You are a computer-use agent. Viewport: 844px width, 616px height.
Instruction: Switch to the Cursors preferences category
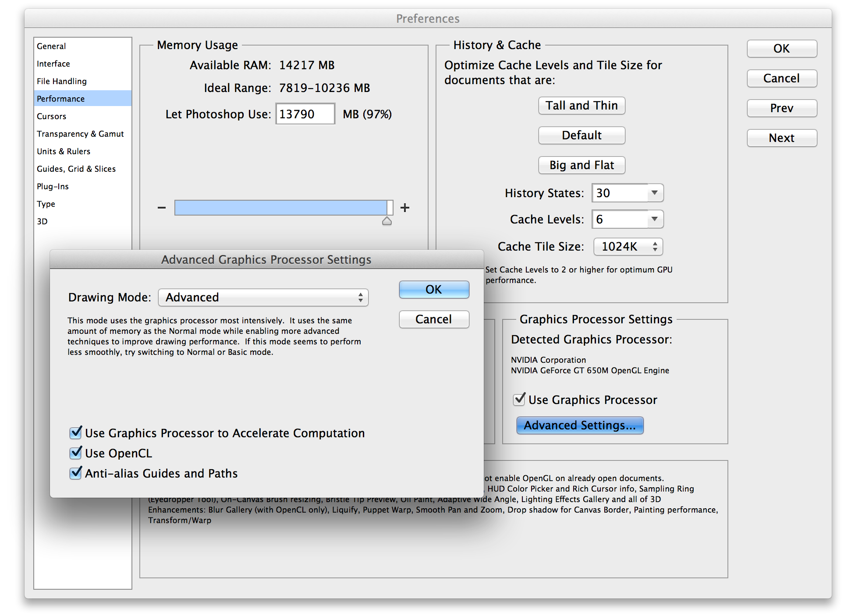52,117
